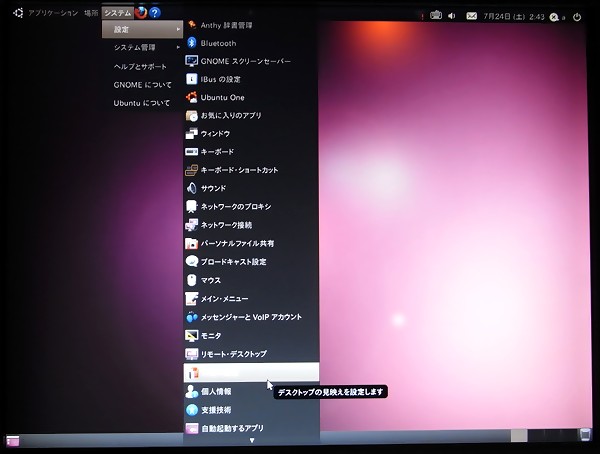The height and width of the screenshot is (454, 600).
Task: Open 個人情報 settings
Action: click(251, 392)
